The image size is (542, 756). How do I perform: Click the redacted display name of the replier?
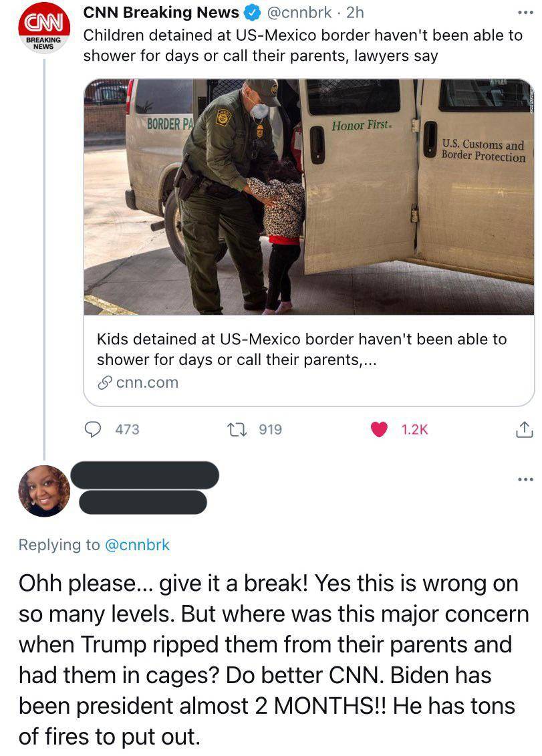coord(144,475)
